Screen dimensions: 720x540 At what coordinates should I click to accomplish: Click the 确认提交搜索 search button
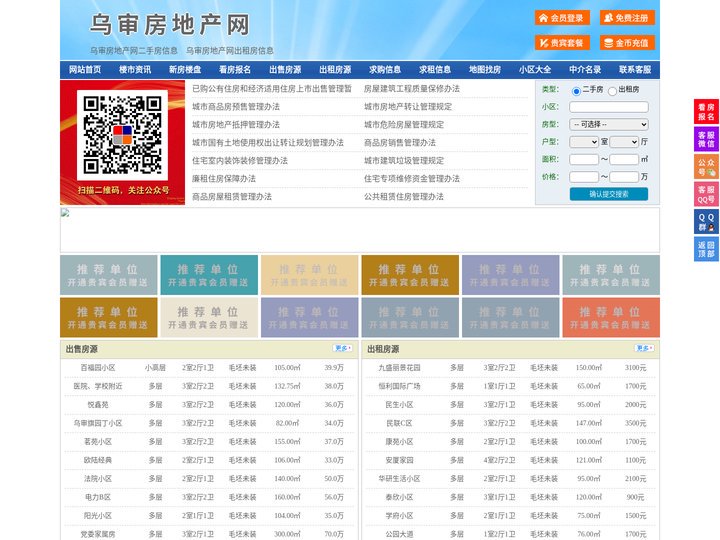[x=609, y=194]
